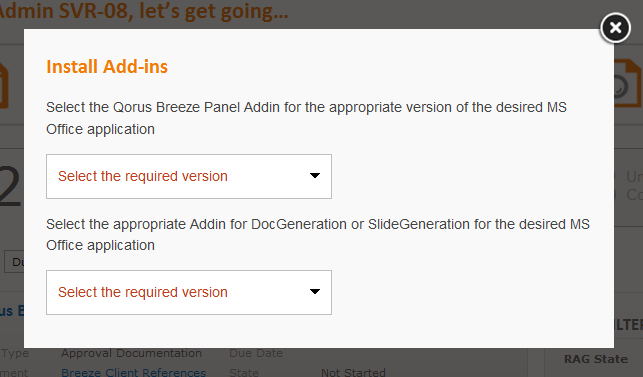This screenshot has width=643, height=377.
Task: Open the Breeze Client References link
Action: coord(133,372)
